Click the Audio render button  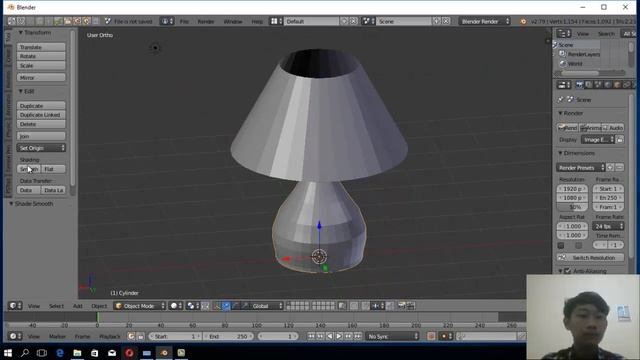point(613,128)
